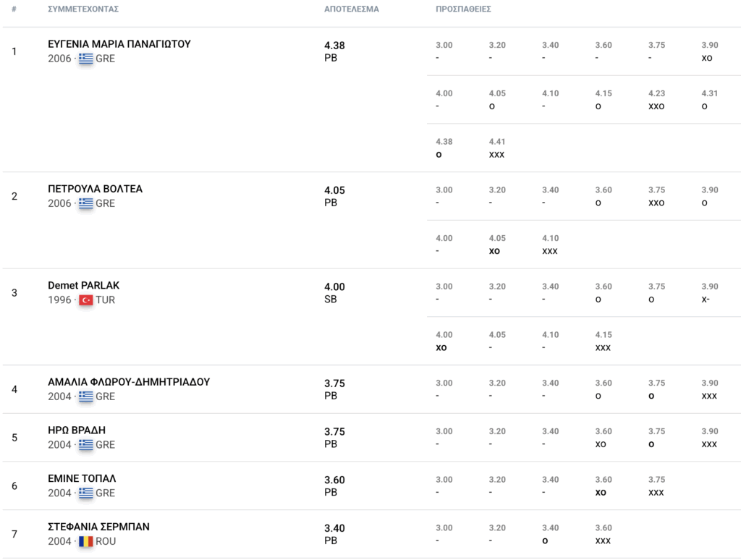Click Greek flag under ΑΜΑΛΙΑ ΦΛΩΡΟΥ-ΔΗΜΗΤΡΙΑΔΟΥ
The height and width of the screenshot is (560, 741).
coord(85,396)
